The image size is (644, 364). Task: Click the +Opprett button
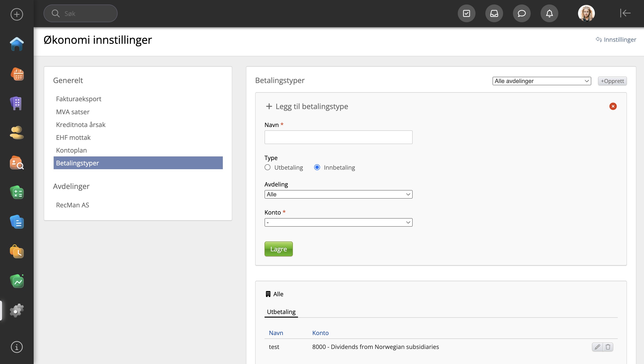coord(612,81)
